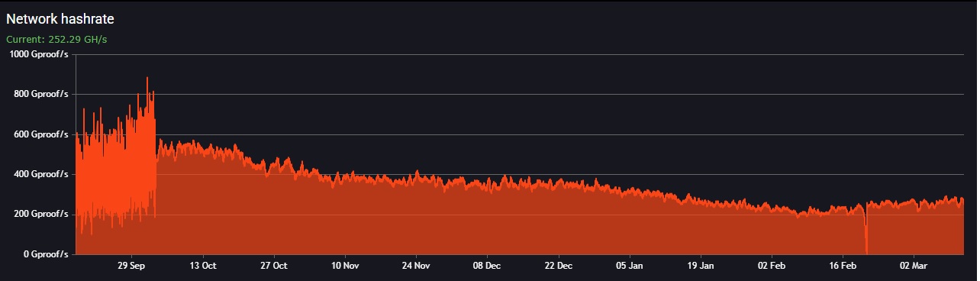Click the "05 Jan" date label
Screen dimensions: 980x281
629,266
